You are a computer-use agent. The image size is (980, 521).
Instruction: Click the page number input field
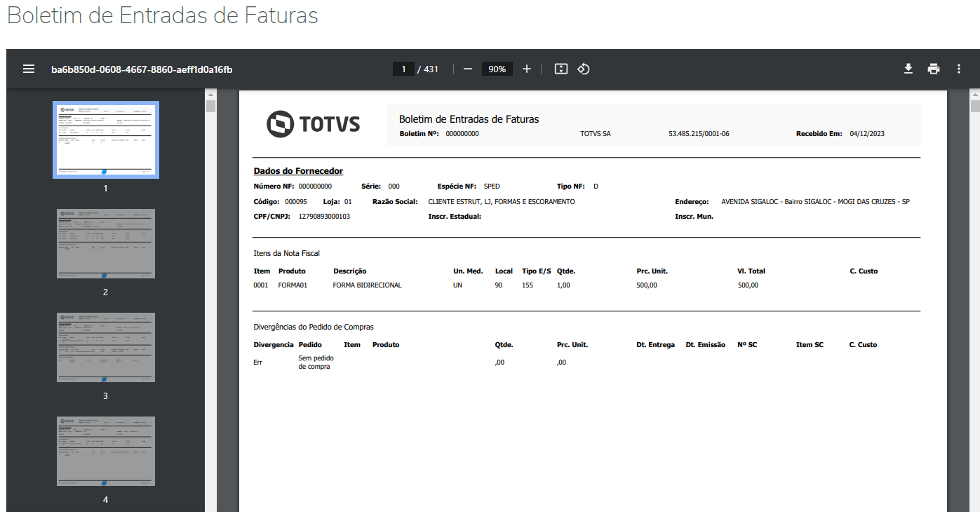click(x=403, y=69)
